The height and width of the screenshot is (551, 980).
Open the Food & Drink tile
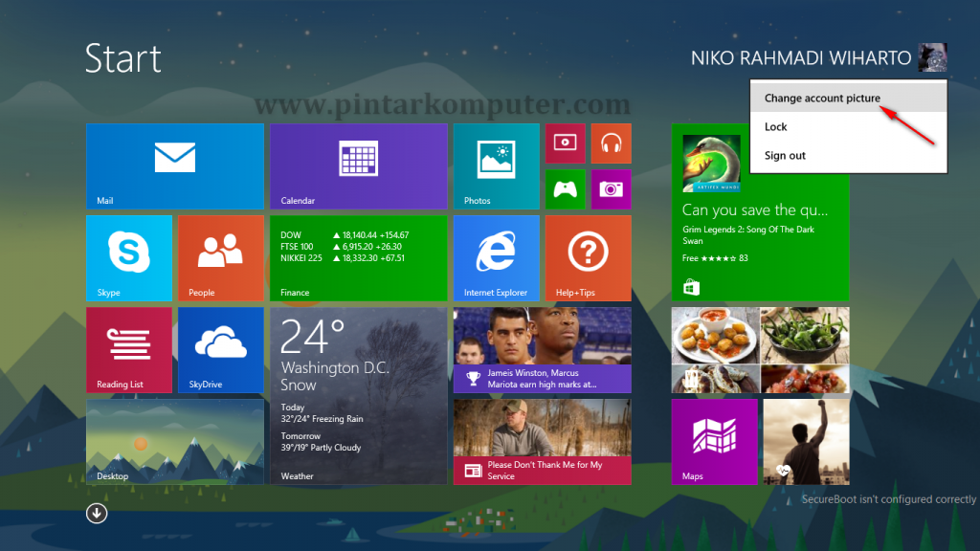coord(760,350)
